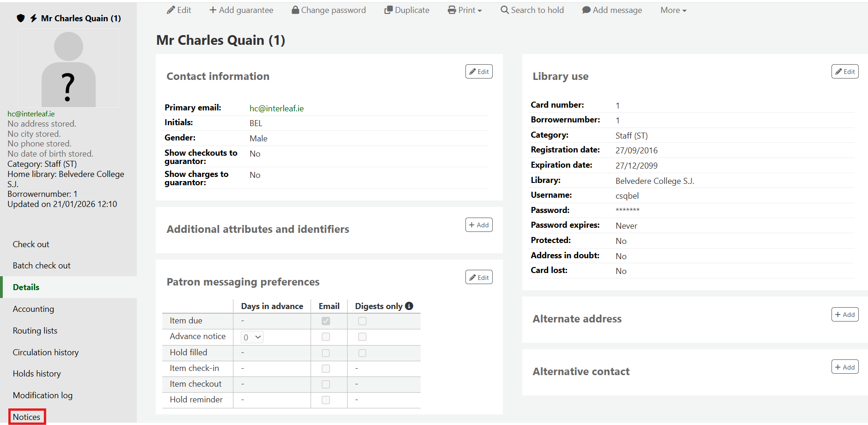Open the Notices tab in sidebar
This screenshot has height=425, width=868.
(x=27, y=417)
